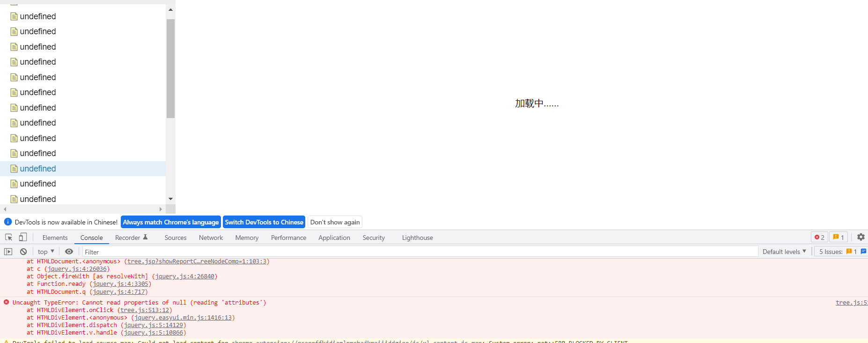868x343 pixels.
Task: Dismiss with Don't show again button
Action: click(x=335, y=222)
